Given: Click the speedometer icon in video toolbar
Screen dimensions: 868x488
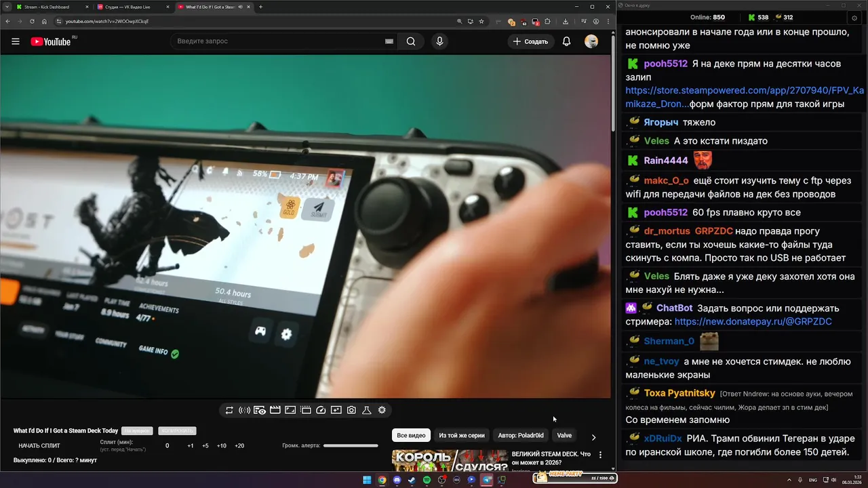Looking at the screenshot, I should tap(321, 410).
